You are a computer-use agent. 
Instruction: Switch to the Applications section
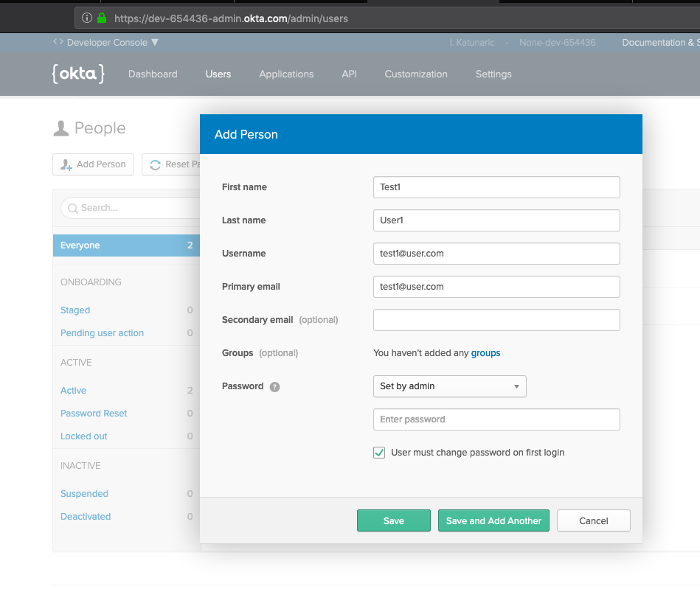point(286,74)
